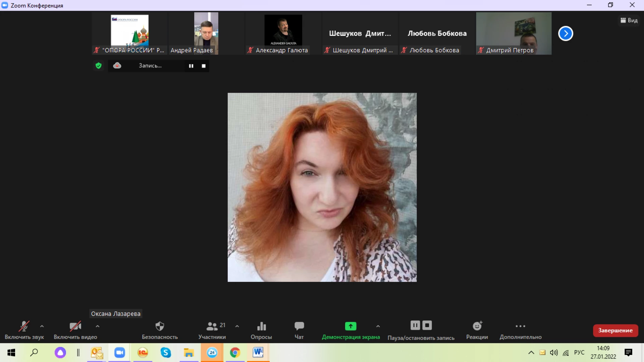Viewport: 644px width, 362px height.
Task: Pause recording in top Запись indicator
Action: point(191,66)
